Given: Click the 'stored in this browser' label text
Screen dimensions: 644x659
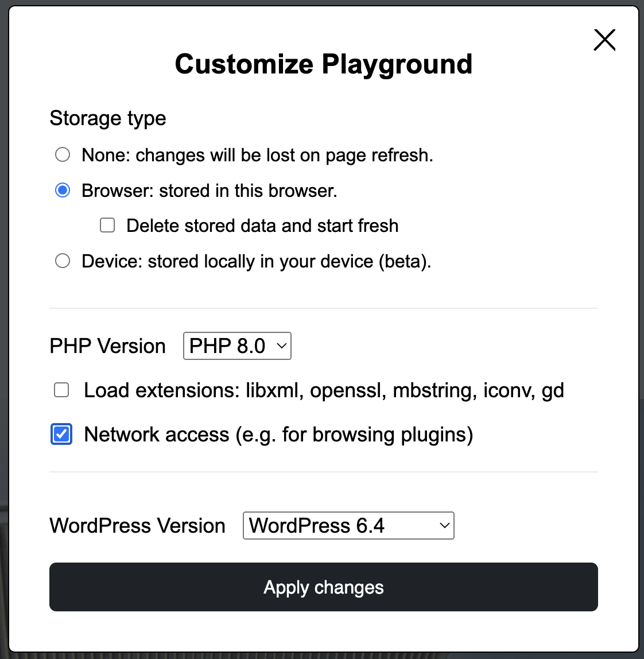Looking at the screenshot, I should pos(248,191).
